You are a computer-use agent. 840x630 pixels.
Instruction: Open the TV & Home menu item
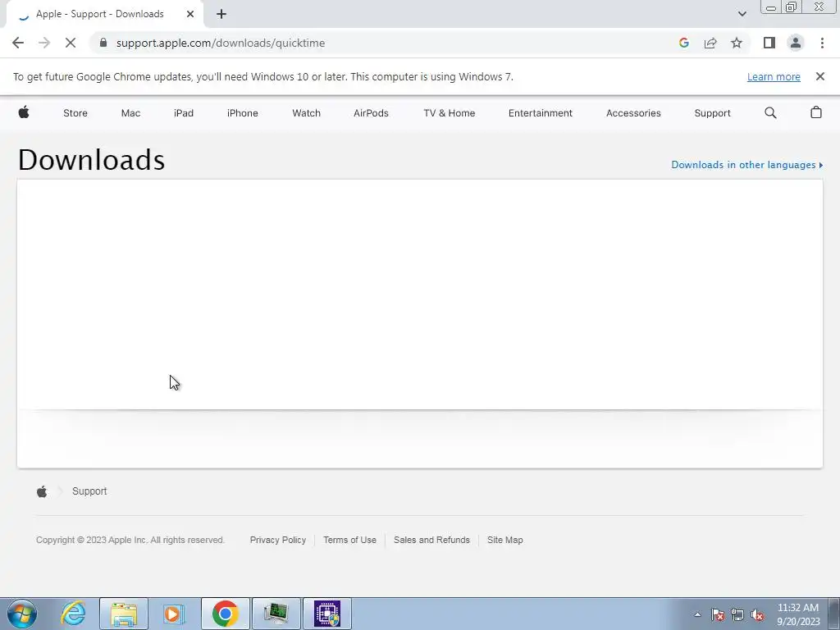click(x=449, y=113)
